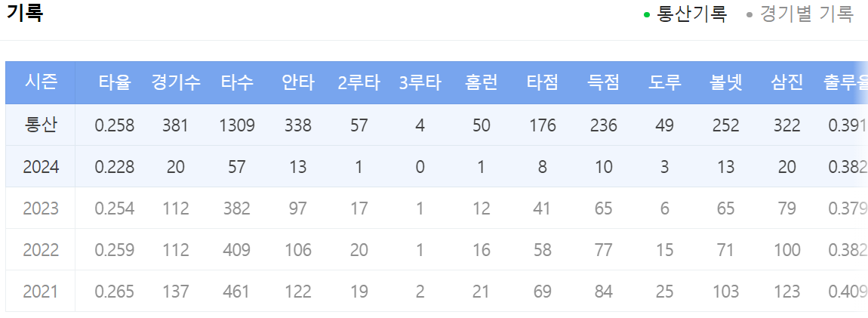Click the 경기수 column header
868x318 pixels.
(x=175, y=83)
